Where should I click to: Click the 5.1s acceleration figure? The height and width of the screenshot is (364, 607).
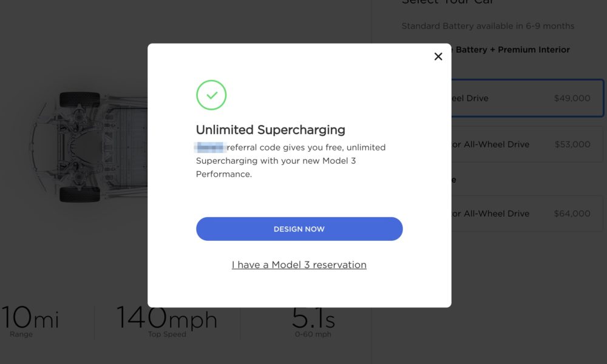click(313, 318)
